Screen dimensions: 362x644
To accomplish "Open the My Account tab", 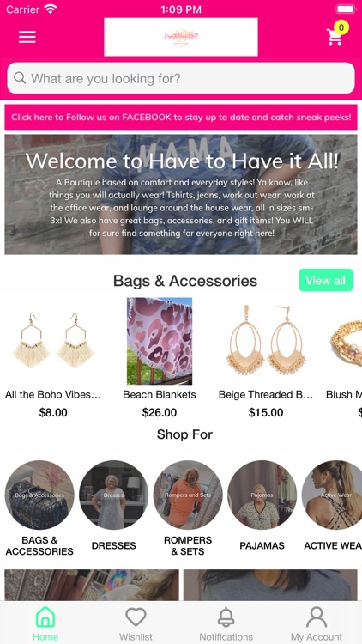I will (x=317, y=623).
